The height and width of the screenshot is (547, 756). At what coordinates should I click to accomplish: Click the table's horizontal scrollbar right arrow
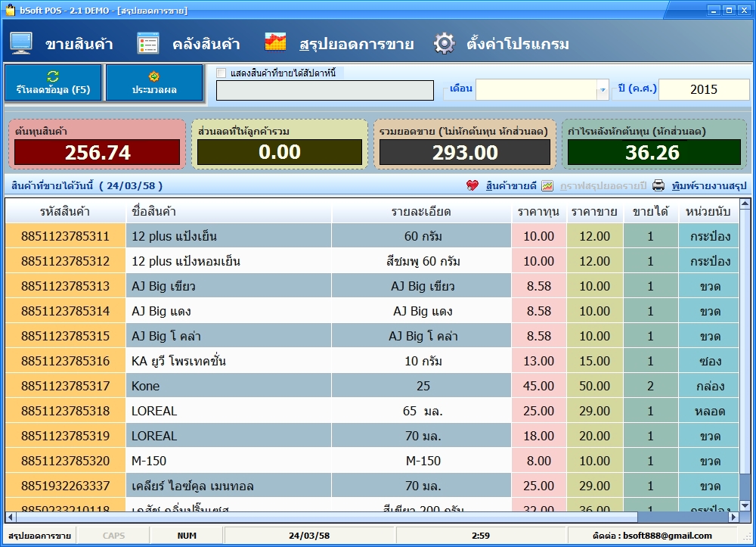733,517
